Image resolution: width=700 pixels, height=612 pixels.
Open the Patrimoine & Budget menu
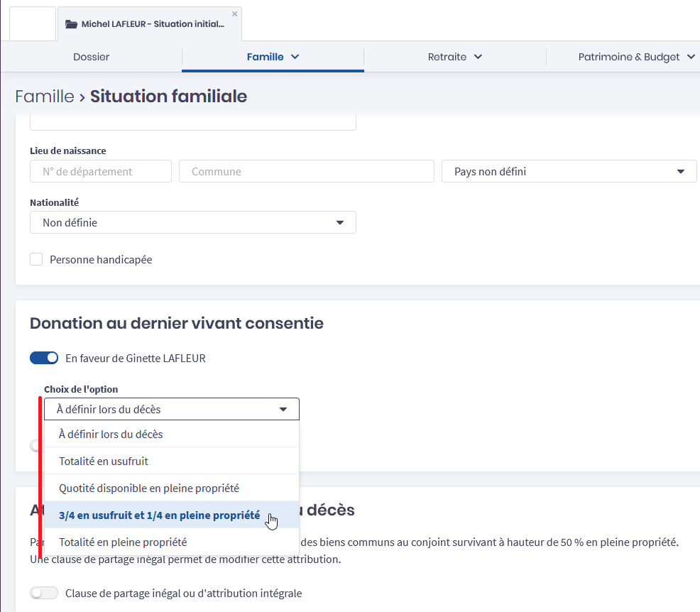coord(636,57)
